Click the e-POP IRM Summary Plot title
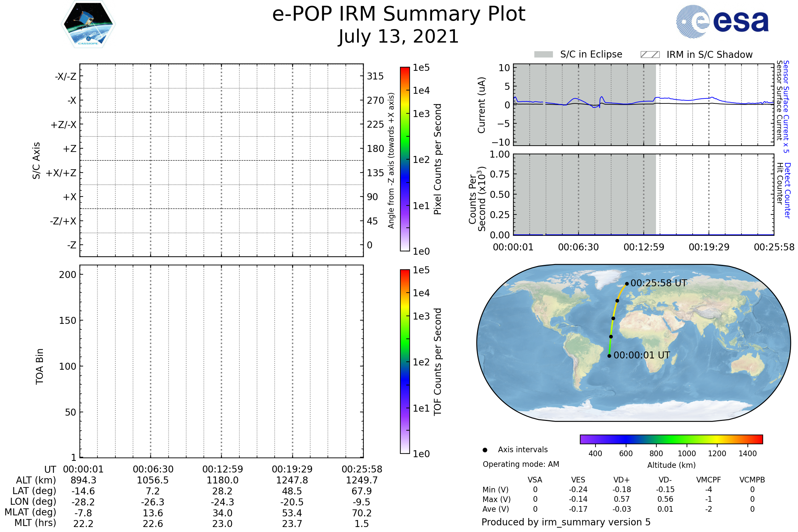 [x=399, y=14]
